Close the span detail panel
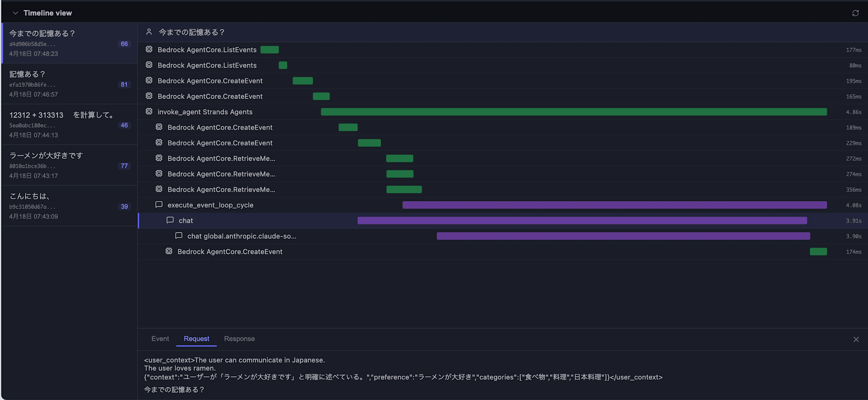 point(856,340)
